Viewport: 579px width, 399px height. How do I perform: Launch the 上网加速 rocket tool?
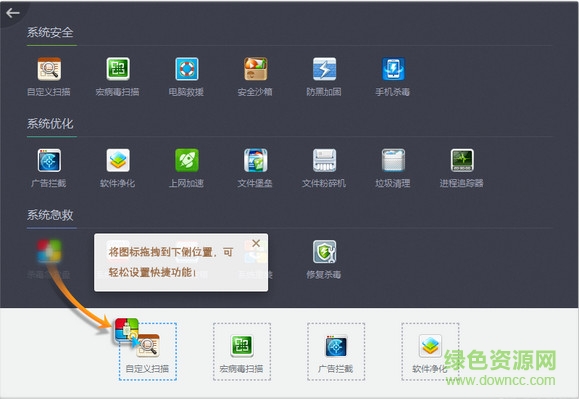click(186, 168)
